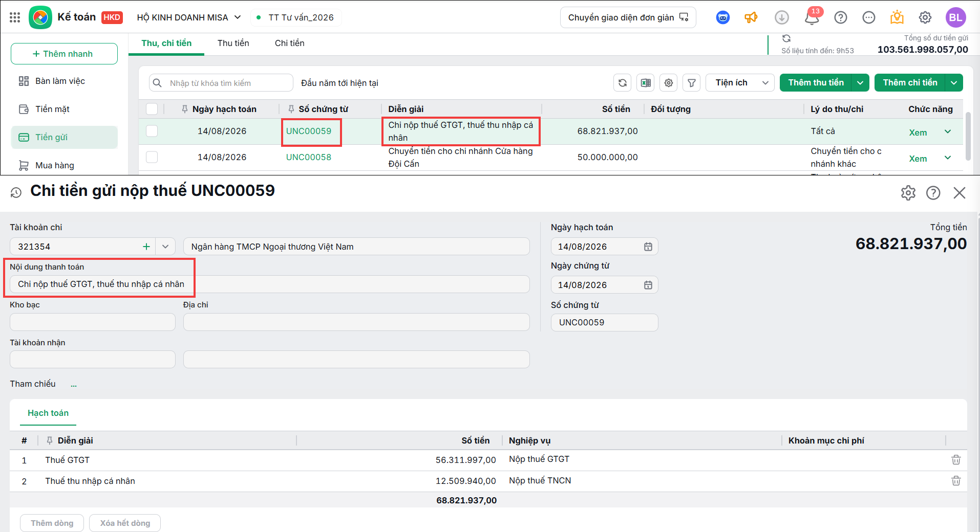
Task: Open Tiền gửi in the sidebar
Action: click(x=65, y=138)
